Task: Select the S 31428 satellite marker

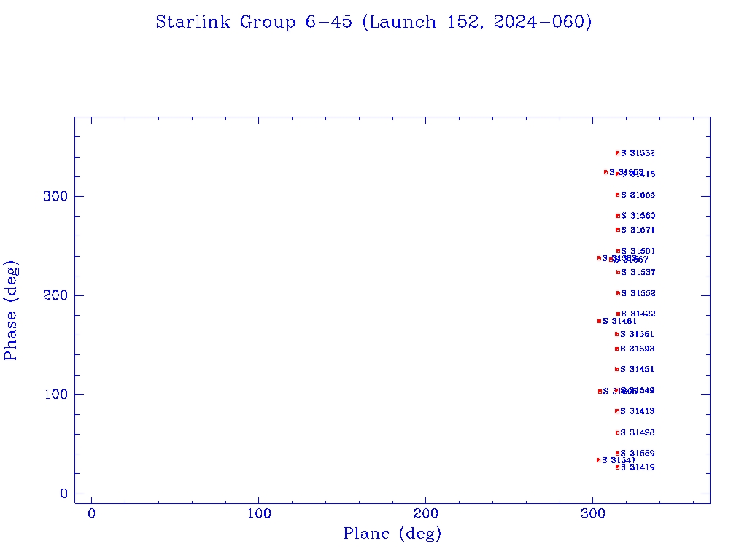Action: coord(617,432)
